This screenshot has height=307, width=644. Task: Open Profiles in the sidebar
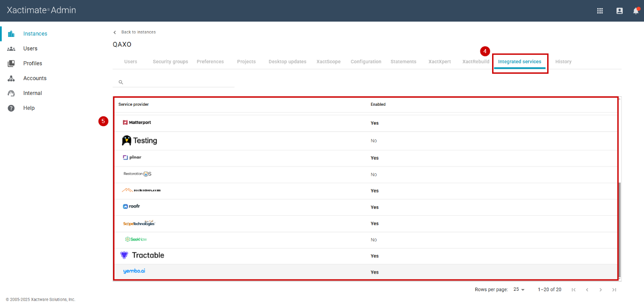point(32,63)
